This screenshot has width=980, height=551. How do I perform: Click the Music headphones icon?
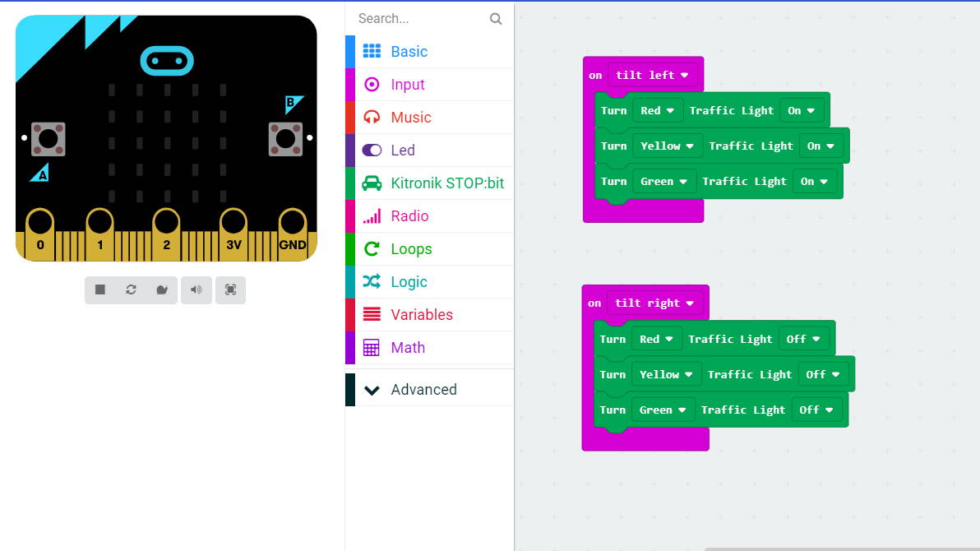click(x=372, y=117)
